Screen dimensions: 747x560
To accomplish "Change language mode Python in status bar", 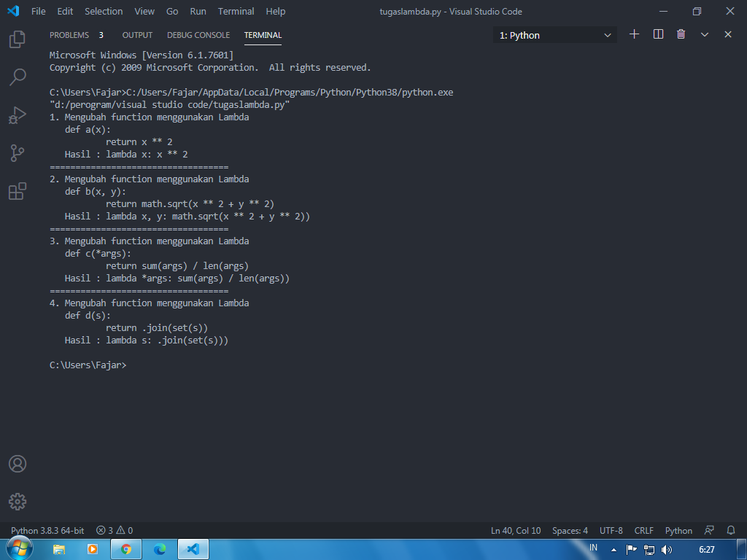I will (678, 531).
